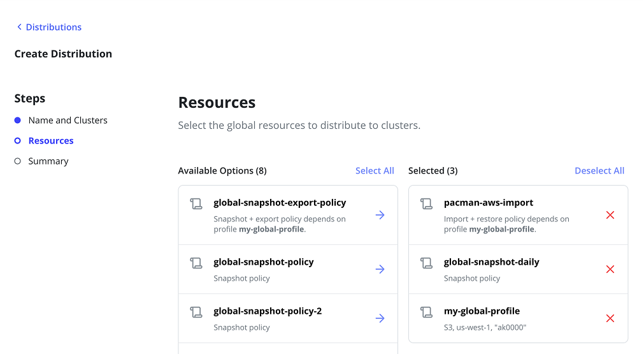Image resolution: width=644 pixels, height=354 pixels.
Task: Click the 'S3, us-west-1, "ak0000"' description
Action: pos(485,328)
